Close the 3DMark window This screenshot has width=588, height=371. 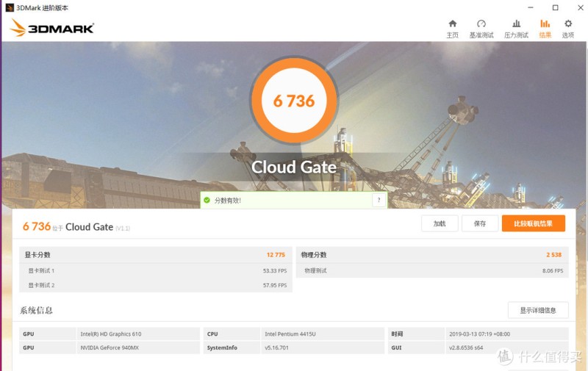point(580,7)
